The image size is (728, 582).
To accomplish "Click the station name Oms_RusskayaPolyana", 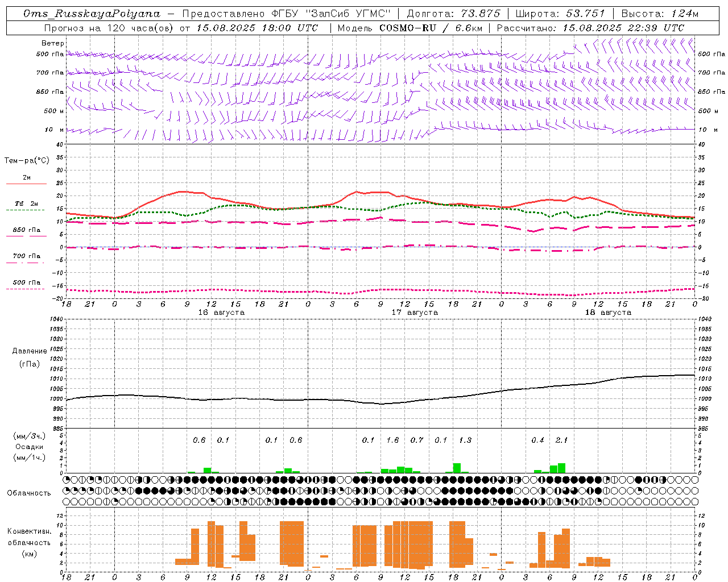I will click(x=92, y=14).
